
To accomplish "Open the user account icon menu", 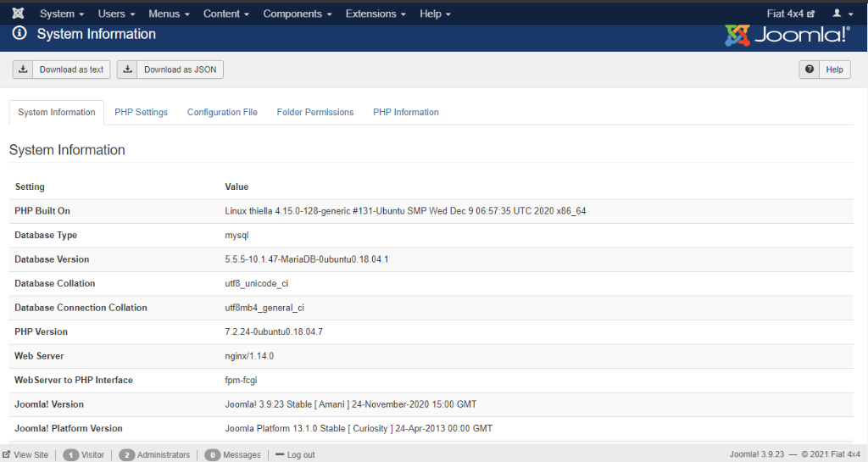I will pyautogui.click(x=837, y=14).
